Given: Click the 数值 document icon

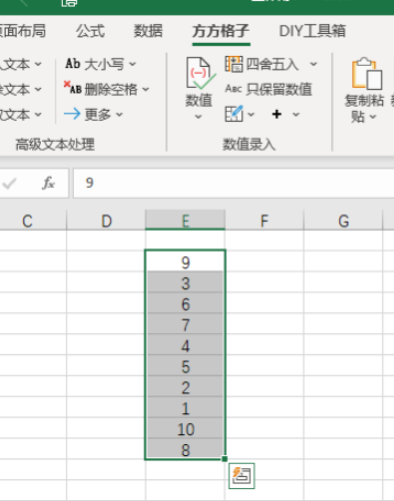Looking at the screenshot, I should 200,73.
